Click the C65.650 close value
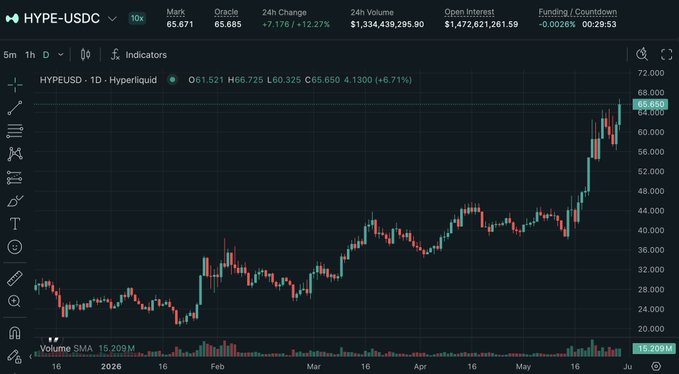 click(x=322, y=80)
